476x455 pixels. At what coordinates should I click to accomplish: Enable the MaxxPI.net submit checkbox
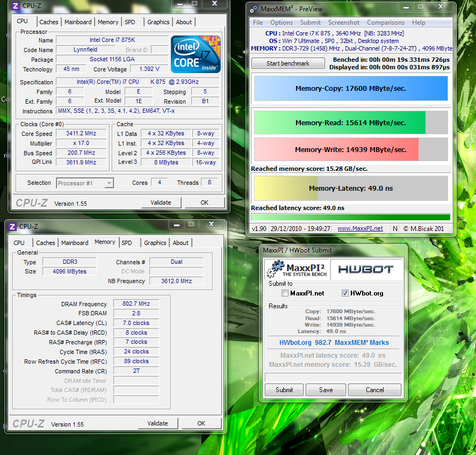click(285, 293)
